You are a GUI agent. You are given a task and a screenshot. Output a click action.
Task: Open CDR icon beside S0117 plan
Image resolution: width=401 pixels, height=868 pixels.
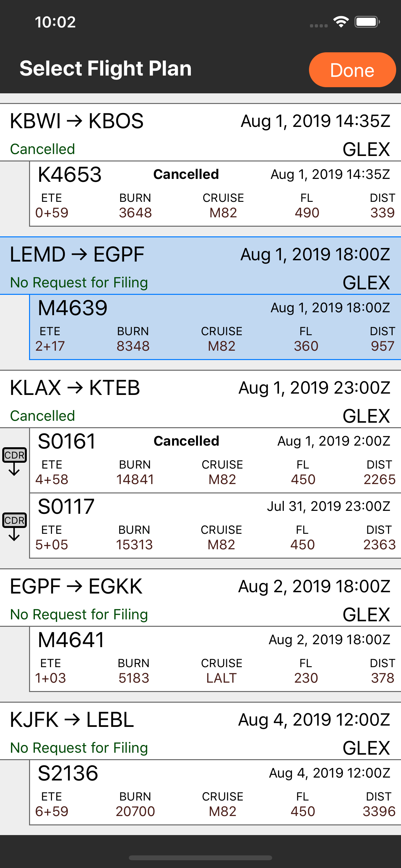(14, 527)
